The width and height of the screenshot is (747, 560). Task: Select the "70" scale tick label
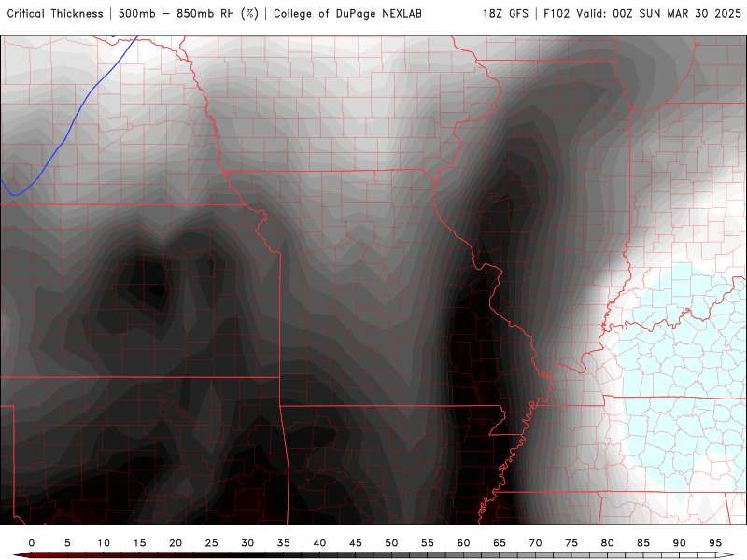pos(535,543)
